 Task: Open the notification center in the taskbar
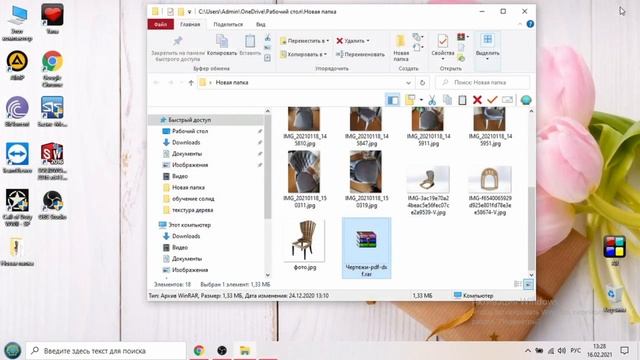pos(624,351)
